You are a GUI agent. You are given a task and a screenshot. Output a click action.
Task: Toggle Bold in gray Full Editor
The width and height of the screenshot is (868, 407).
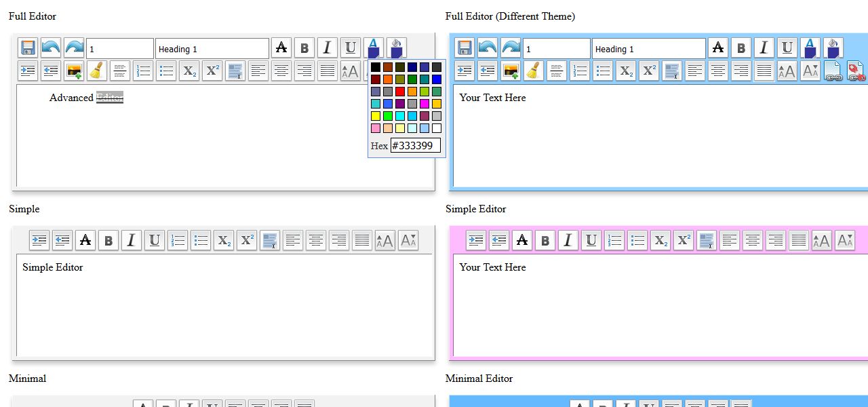[x=304, y=48]
